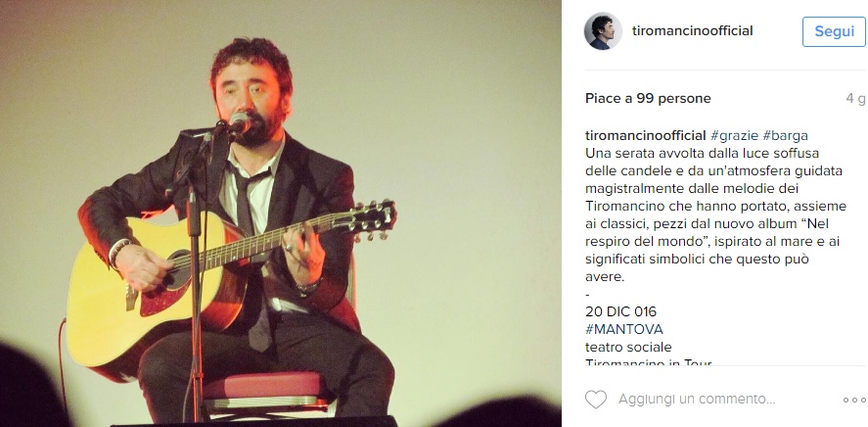
Task: Open the tiromancinoofficial profile avatar
Action: (603, 31)
